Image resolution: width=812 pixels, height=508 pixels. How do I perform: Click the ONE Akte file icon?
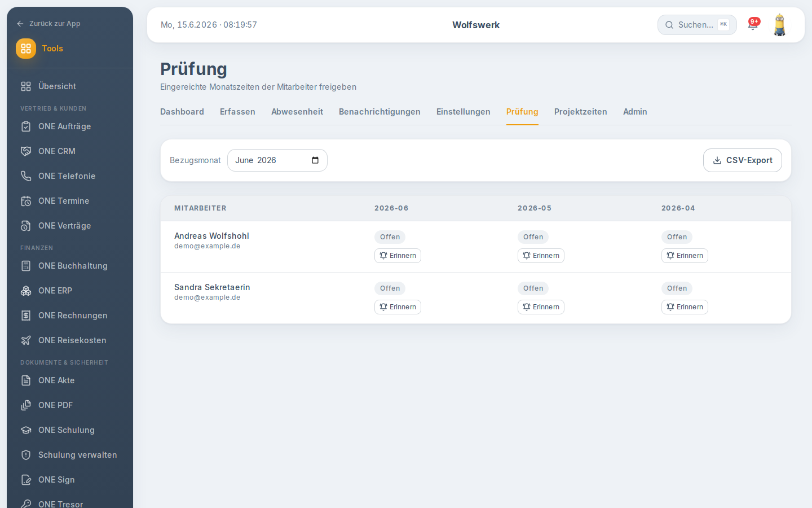tap(26, 380)
